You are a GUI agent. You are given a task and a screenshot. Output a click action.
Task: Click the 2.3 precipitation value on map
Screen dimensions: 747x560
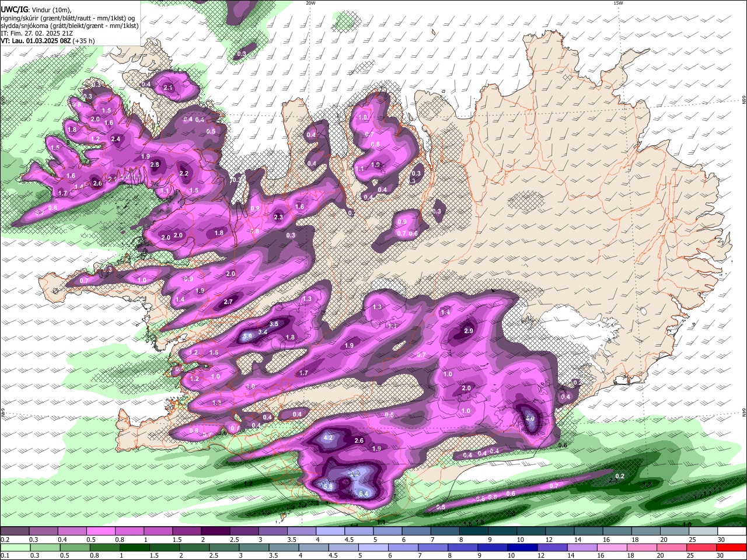click(x=278, y=217)
